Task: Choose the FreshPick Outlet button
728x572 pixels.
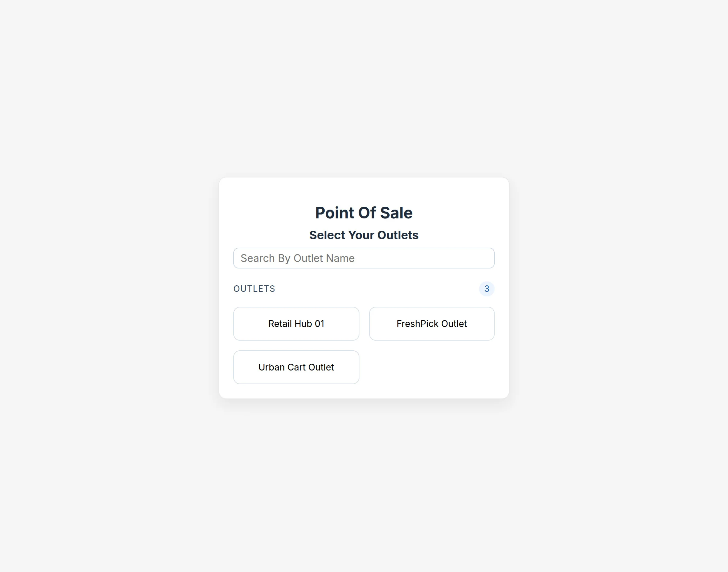Action: pos(431,323)
